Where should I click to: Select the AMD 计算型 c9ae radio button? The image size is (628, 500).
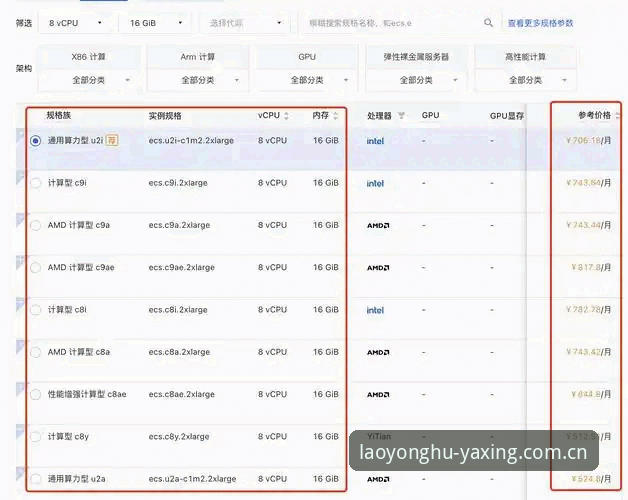click(x=36, y=268)
